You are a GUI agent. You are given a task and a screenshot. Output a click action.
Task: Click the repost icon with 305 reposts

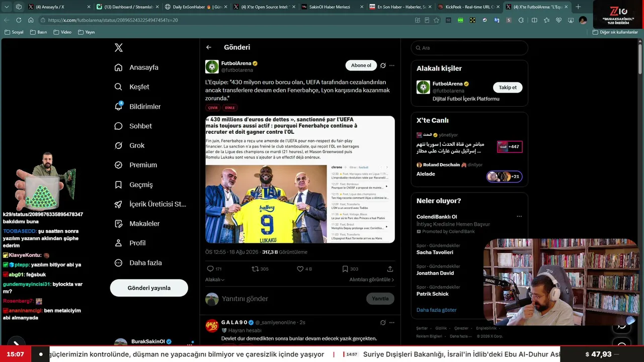click(x=255, y=269)
